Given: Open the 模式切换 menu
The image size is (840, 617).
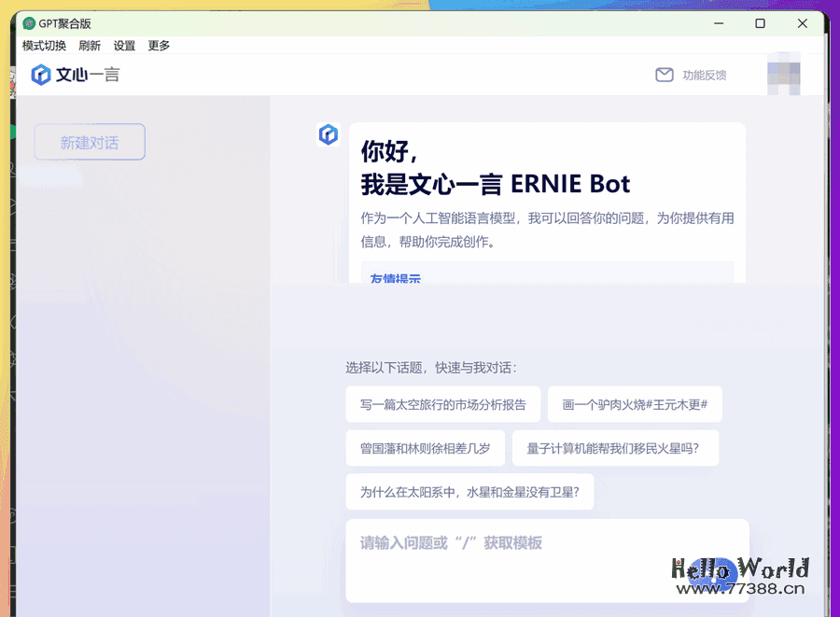Looking at the screenshot, I should (x=44, y=46).
